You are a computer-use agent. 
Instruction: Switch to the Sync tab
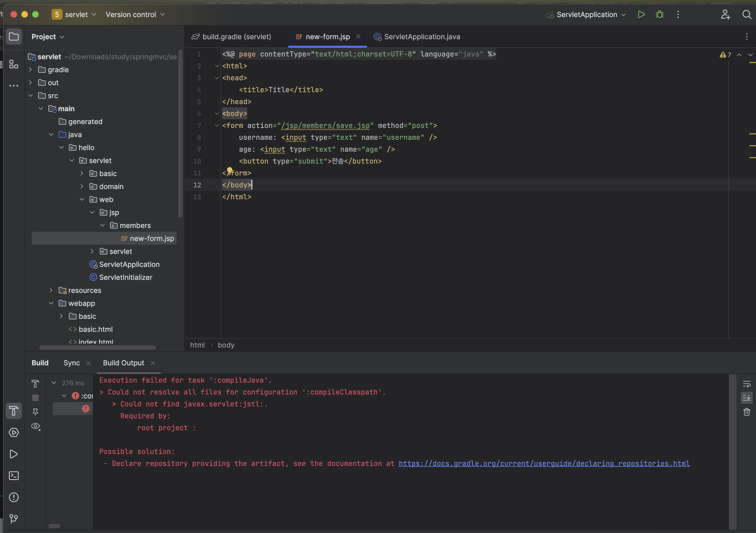tap(71, 363)
